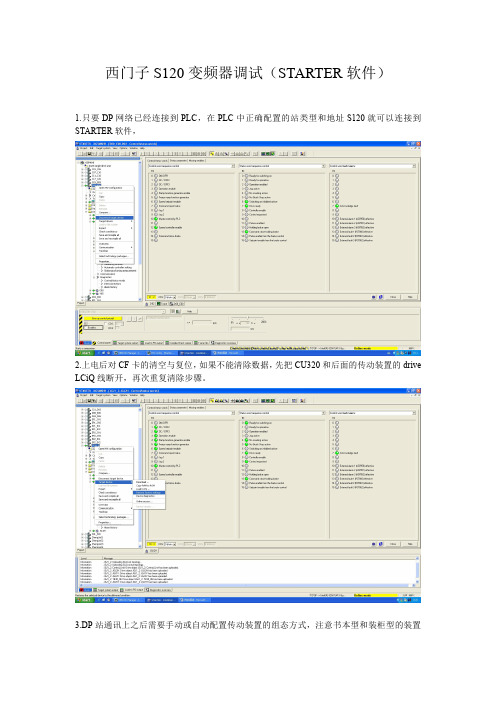The height and width of the screenshot is (702, 496).
Task: Choose Open HW configuration in step 1 context menu
Action: click(115, 188)
